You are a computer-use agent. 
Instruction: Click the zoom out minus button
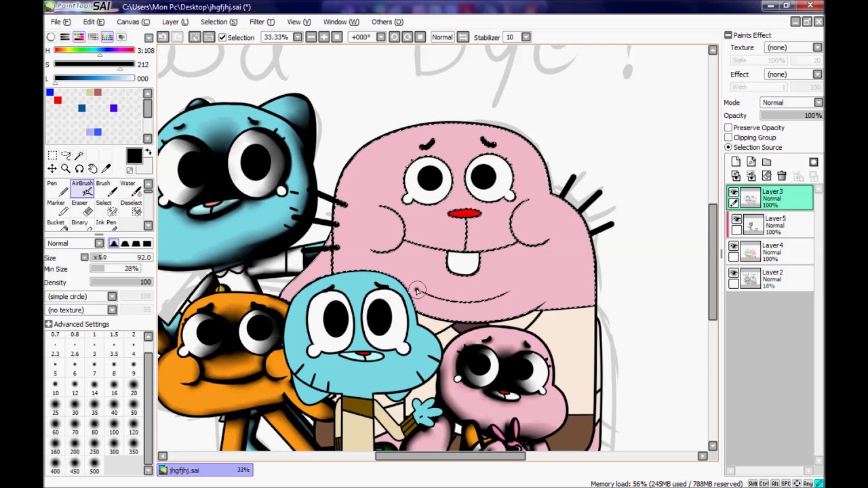pos(311,37)
